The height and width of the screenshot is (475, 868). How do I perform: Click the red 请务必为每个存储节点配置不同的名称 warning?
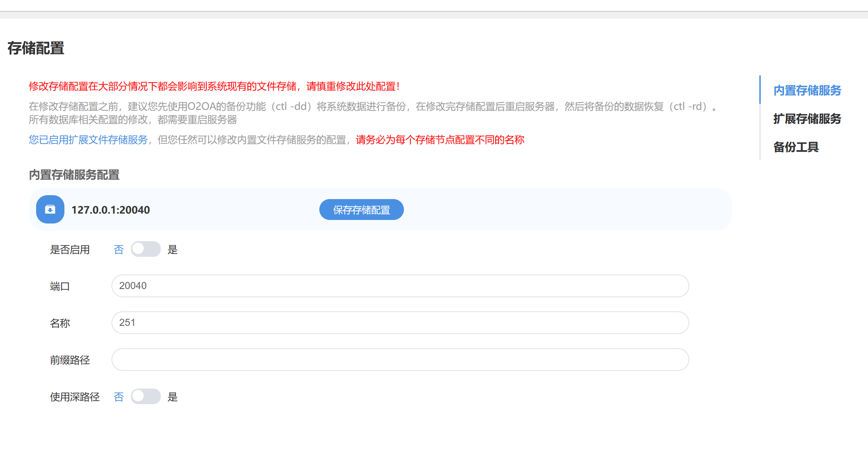(440, 140)
